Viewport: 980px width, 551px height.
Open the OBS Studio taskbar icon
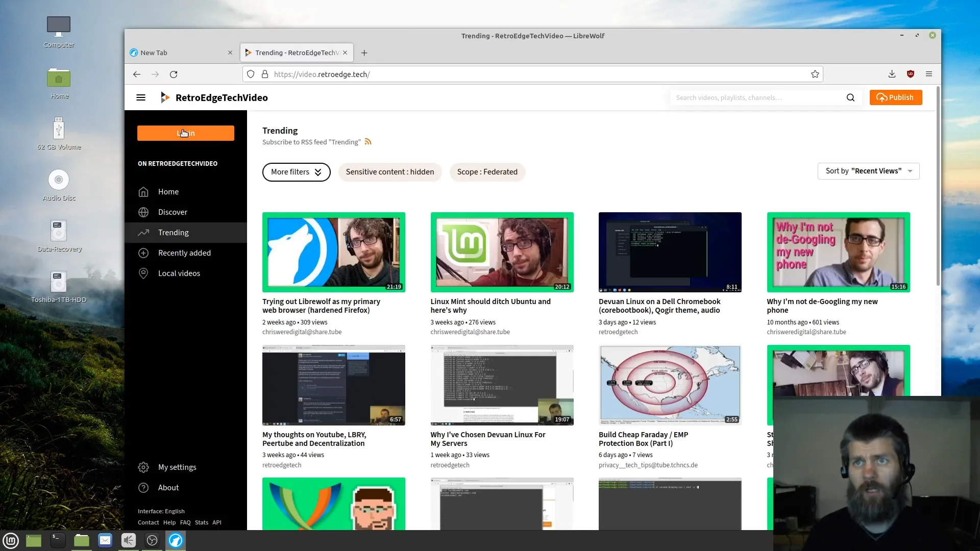coord(152,540)
